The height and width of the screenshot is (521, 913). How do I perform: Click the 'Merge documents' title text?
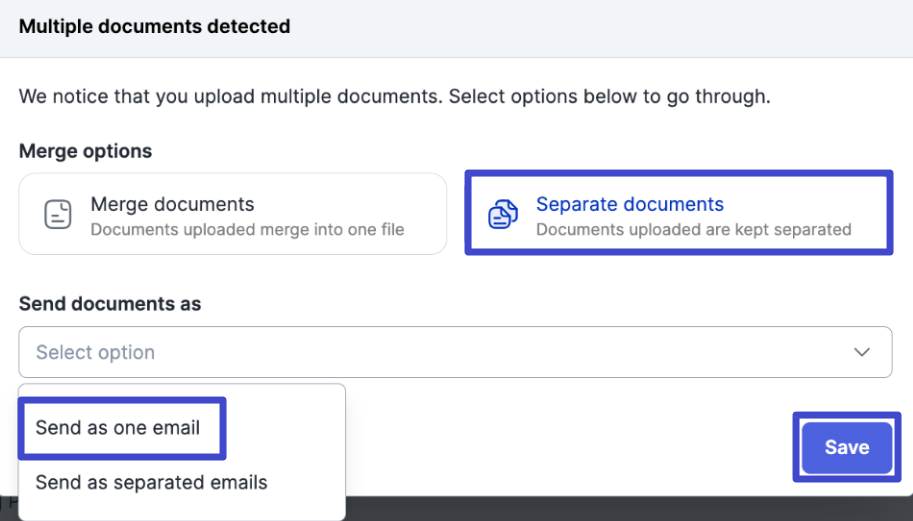[x=172, y=204]
